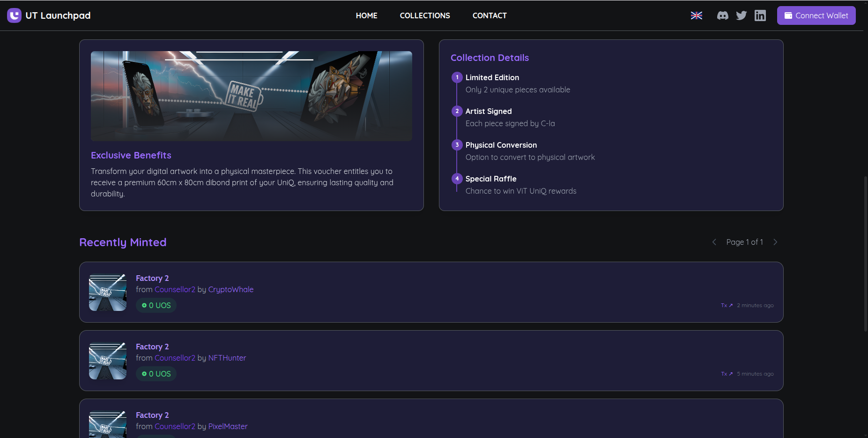Screen dimensions: 868x438
Task: Open Tx link for NFTHunter mint
Action: (727, 374)
